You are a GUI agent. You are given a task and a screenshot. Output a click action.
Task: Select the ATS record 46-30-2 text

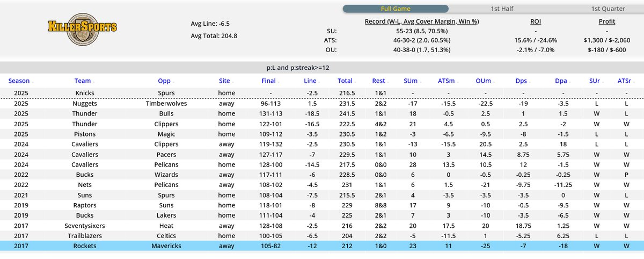(x=421, y=40)
